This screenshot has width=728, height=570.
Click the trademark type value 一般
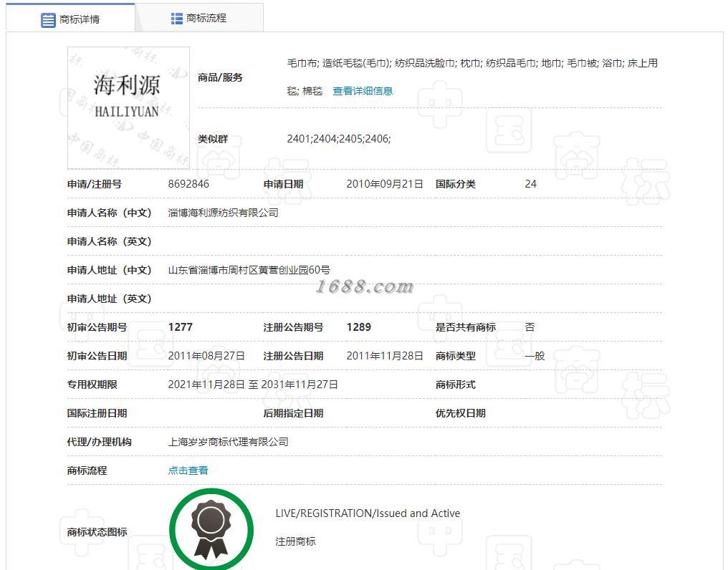click(x=535, y=356)
